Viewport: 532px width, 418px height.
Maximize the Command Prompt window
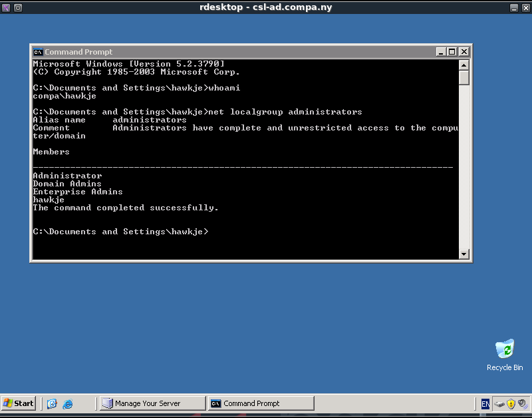pos(452,52)
